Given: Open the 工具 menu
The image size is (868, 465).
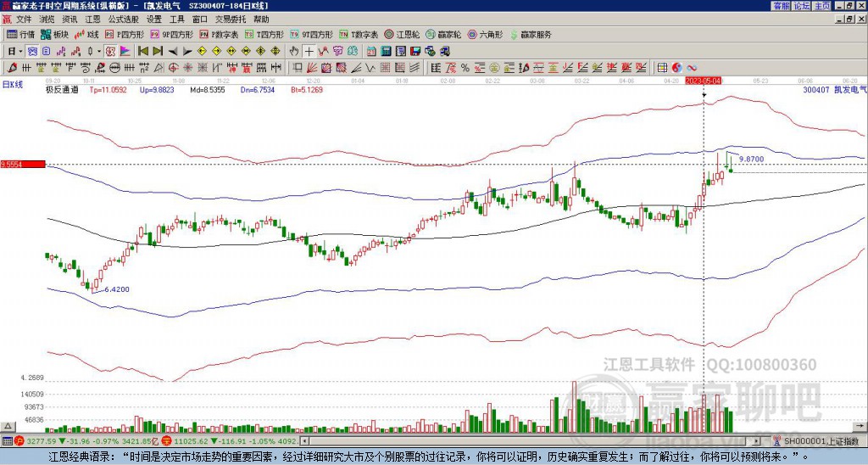Looking at the screenshot, I should [176, 20].
